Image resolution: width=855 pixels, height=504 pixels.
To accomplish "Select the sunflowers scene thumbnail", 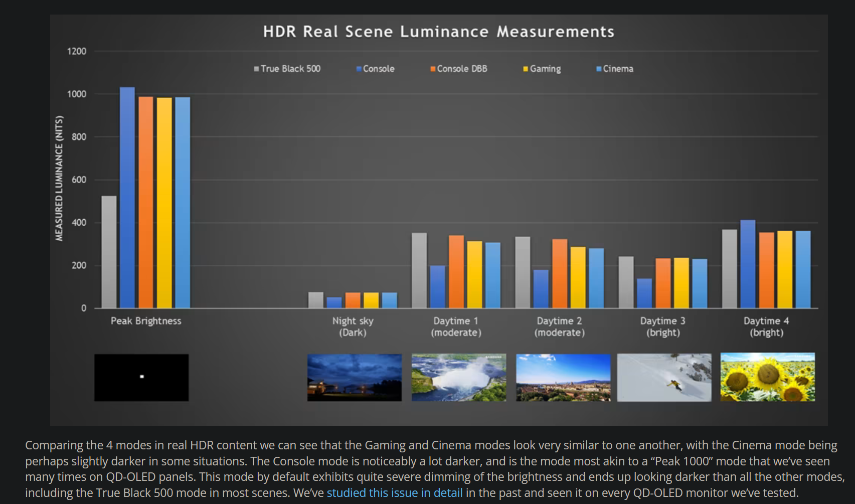I will click(767, 377).
